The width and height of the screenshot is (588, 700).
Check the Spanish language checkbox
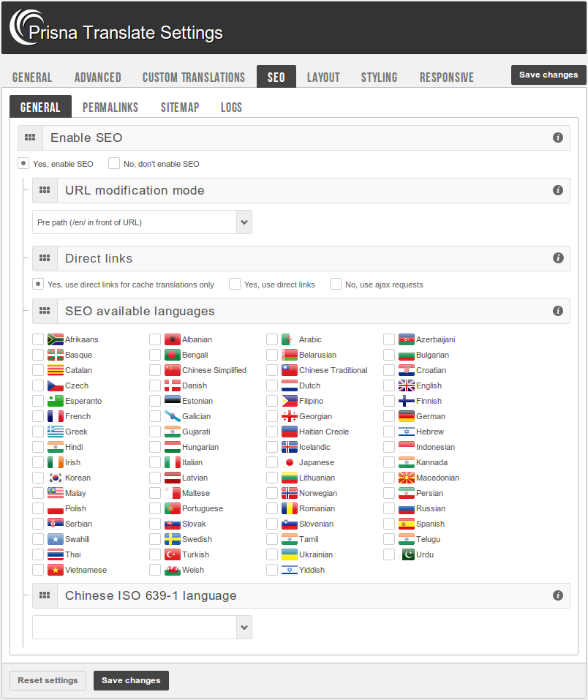(389, 524)
